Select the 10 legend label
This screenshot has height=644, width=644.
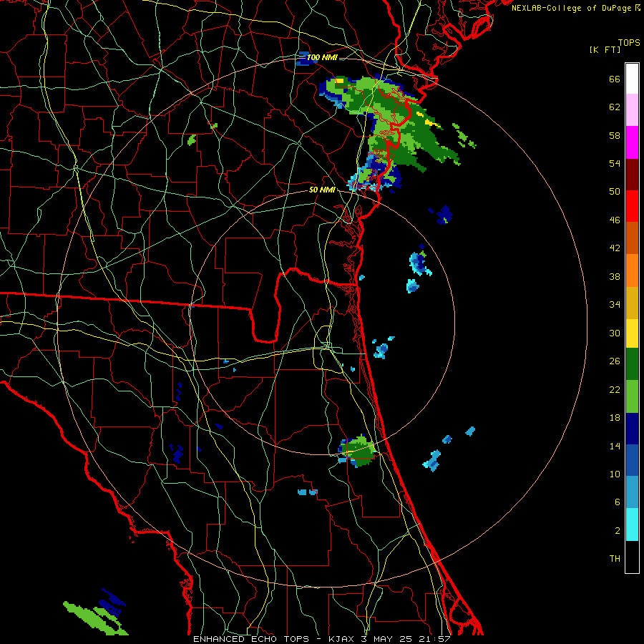point(615,474)
